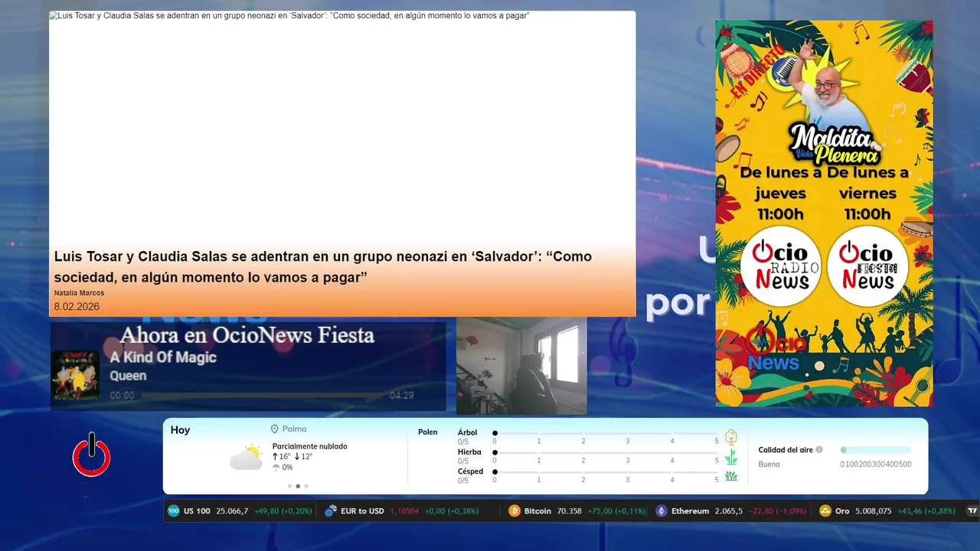Viewport: 980px width, 551px height.
Task: Click the Césped pollen level slider
Action: 606,472
